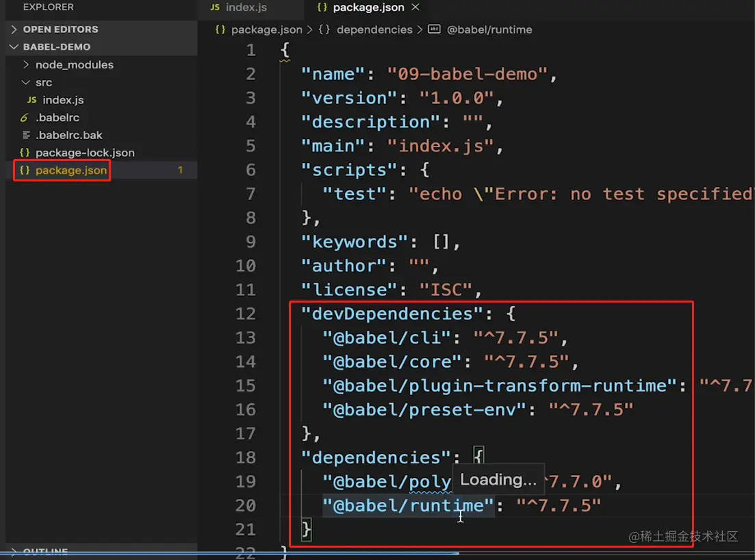
Task: Collapse the BABEL-DEMO folder section
Action: coord(101,47)
